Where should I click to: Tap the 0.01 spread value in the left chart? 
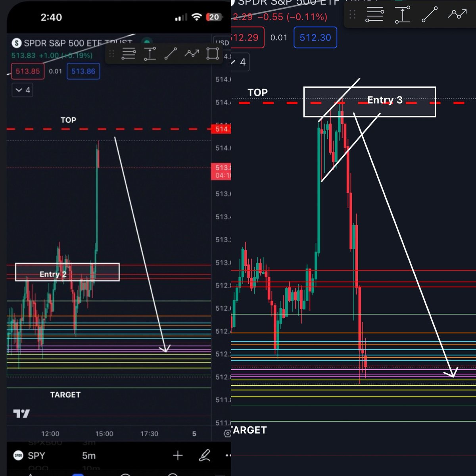point(56,71)
